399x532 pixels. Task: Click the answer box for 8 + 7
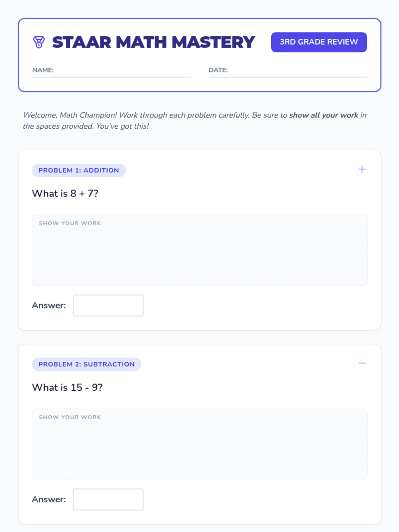coord(108,305)
